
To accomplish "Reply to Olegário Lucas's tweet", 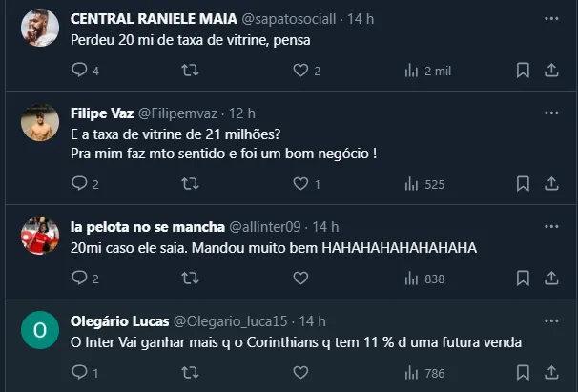I will [79, 373].
